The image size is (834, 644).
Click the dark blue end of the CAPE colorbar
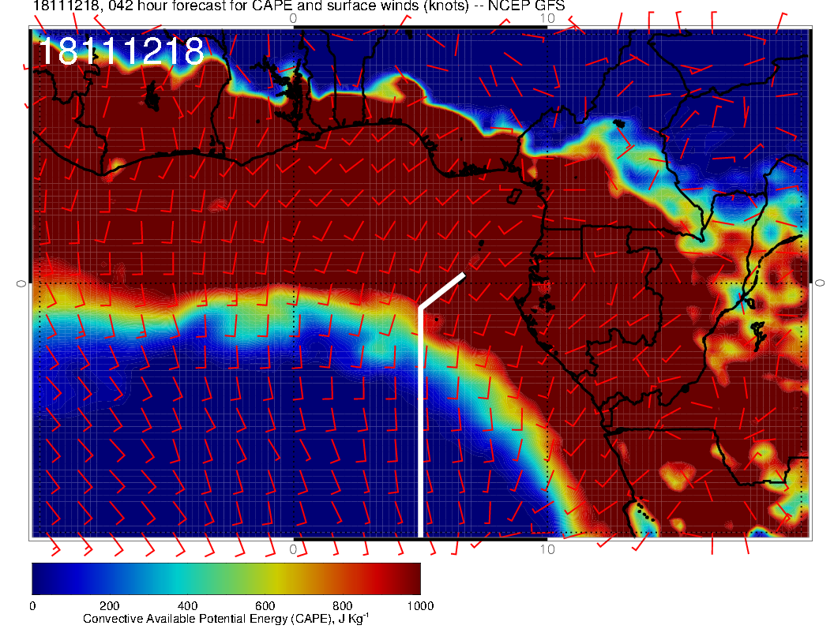39,578
